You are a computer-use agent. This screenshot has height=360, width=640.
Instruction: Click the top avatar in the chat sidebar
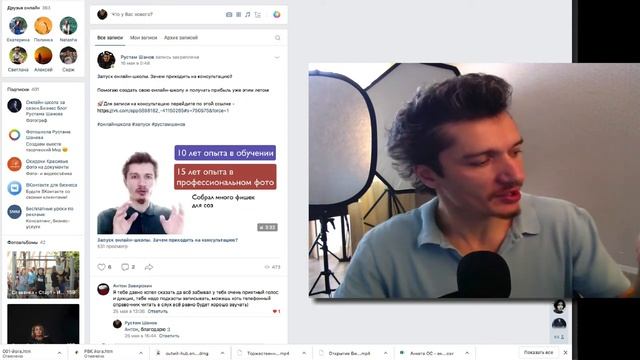559,306
